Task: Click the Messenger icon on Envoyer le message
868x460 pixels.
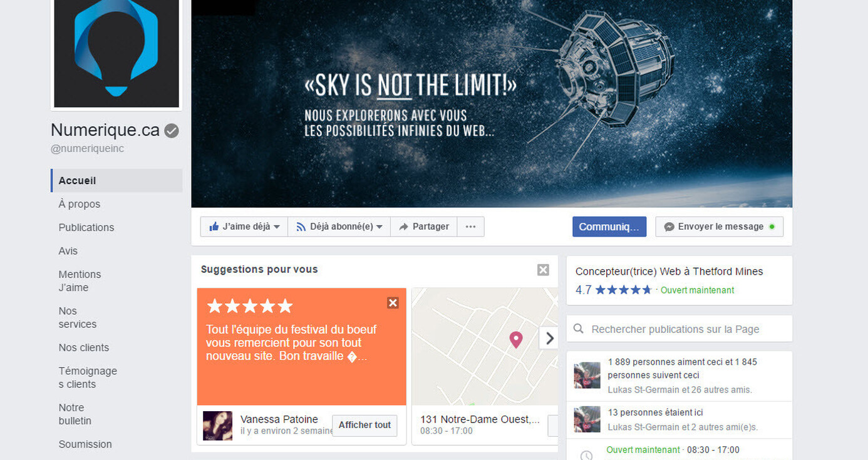Action: [x=669, y=227]
